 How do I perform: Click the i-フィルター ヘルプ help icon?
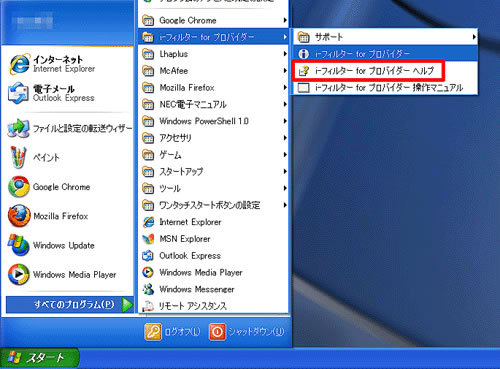click(304, 71)
